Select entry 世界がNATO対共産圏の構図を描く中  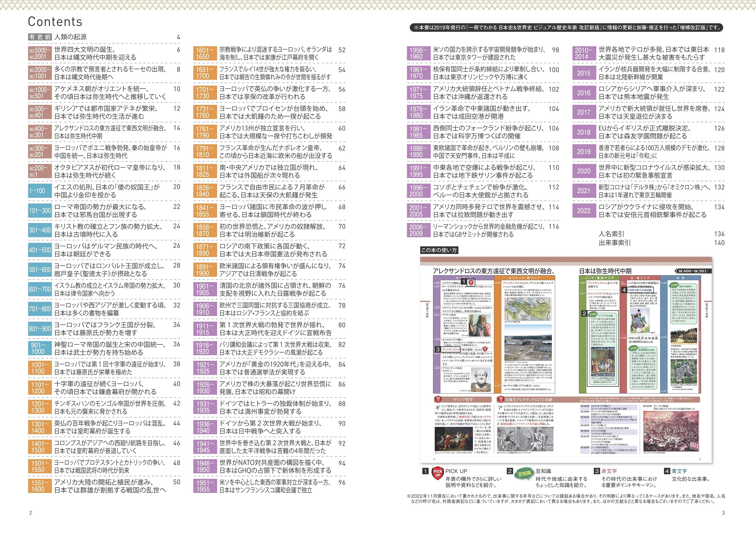(275, 466)
